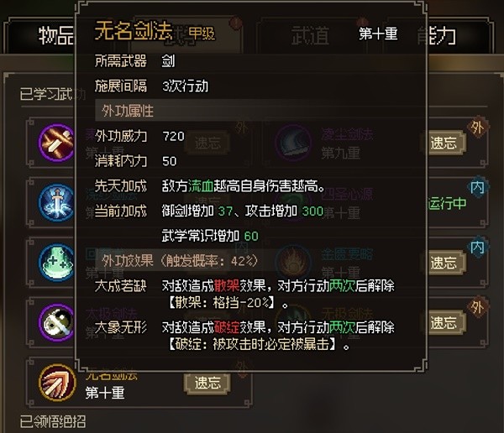Select the blue sword skill icon
Viewport: 504px width, 433px height.
click(x=57, y=203)
